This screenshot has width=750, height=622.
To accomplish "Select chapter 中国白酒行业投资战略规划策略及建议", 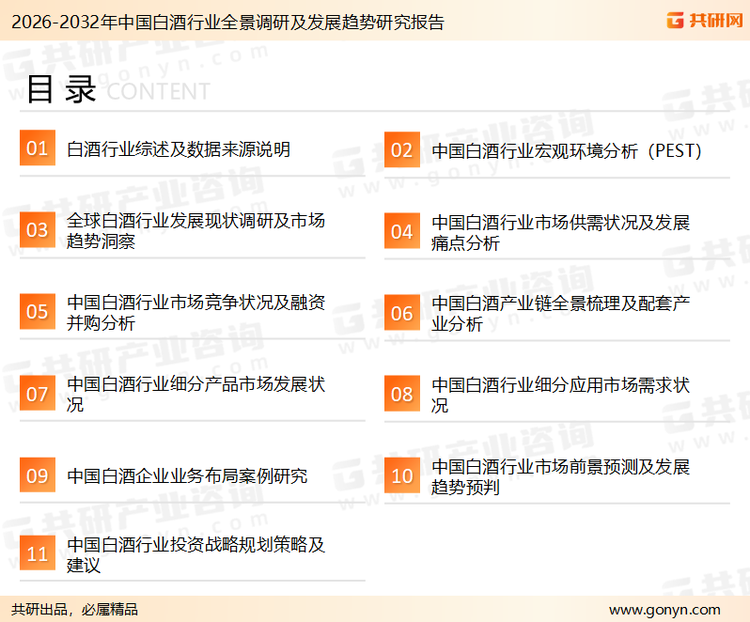I will (196, 555).
